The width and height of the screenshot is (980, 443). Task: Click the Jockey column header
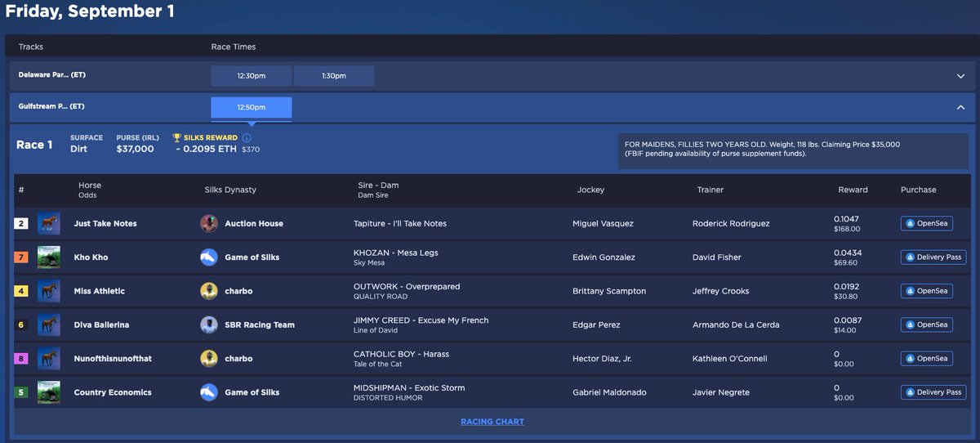(x=590, y=190)
